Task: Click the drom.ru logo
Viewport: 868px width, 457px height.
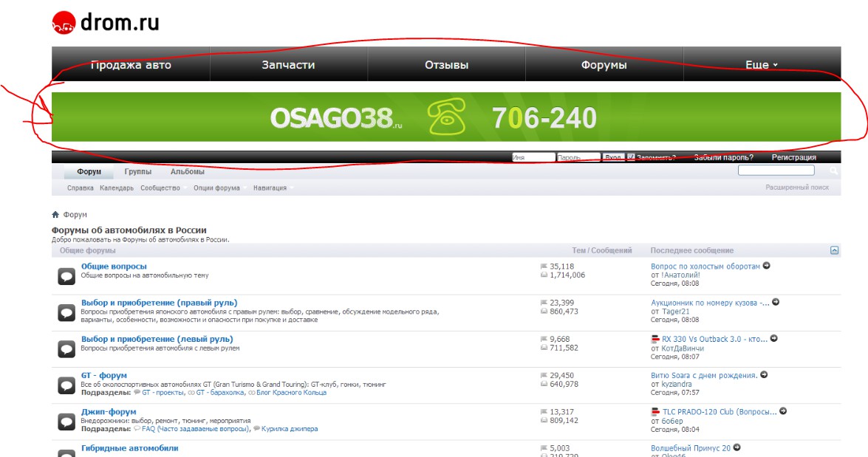Action: coord(106,23)
